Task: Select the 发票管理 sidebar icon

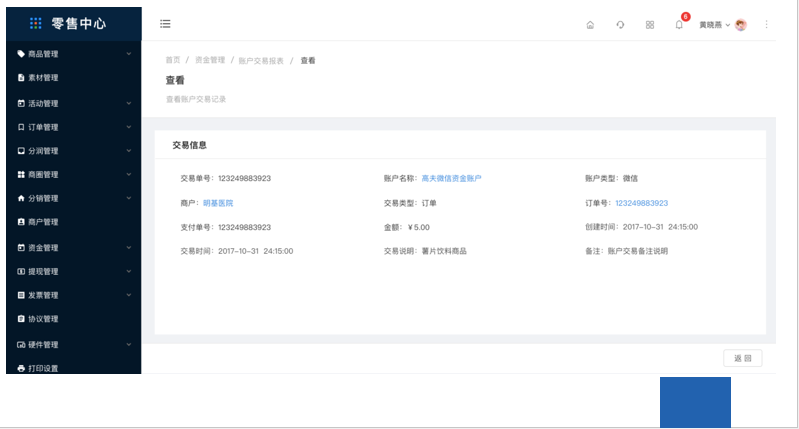Action: pyautogui.click(x=21, y=295)
